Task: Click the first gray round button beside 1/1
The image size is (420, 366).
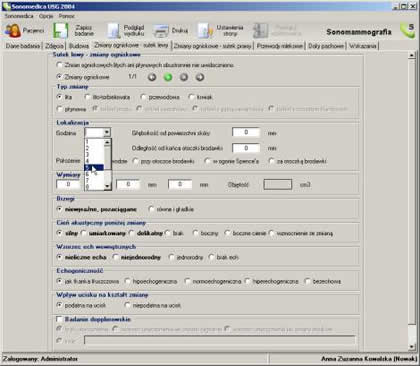Action: 152,77
